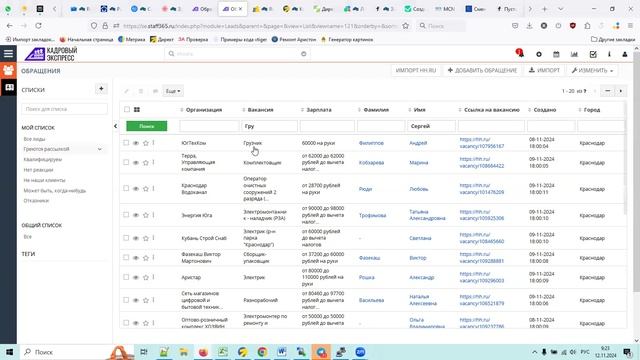Open Zoom from the Windows taskbar
Screen dimensions: 640x360
tap(360, 352)
